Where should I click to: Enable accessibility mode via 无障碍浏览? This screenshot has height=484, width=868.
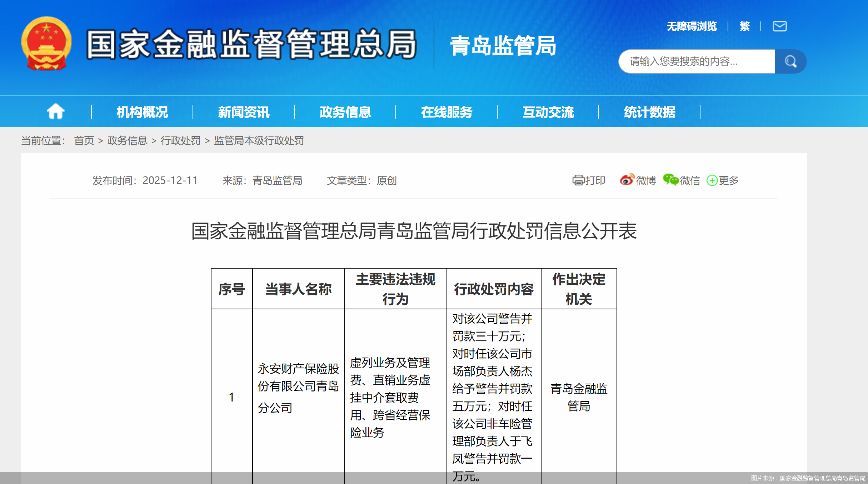pyautogui.click(x=692, y=27)
